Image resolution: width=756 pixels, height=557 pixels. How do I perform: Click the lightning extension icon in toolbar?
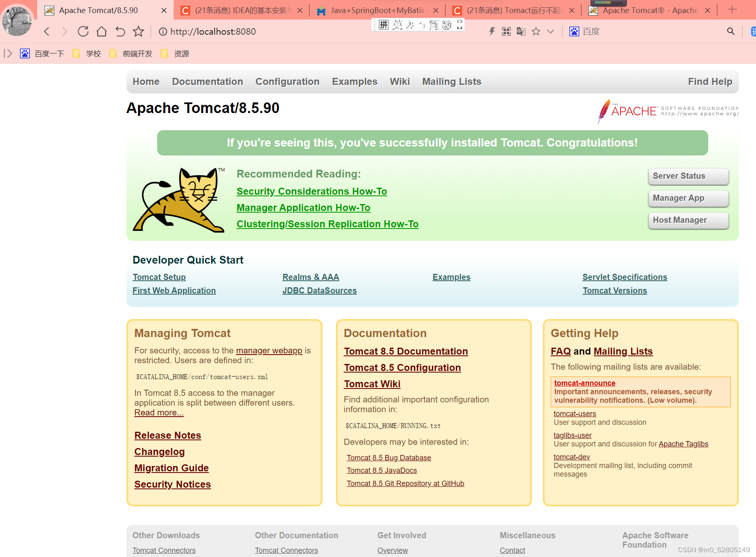click(491, 31)
